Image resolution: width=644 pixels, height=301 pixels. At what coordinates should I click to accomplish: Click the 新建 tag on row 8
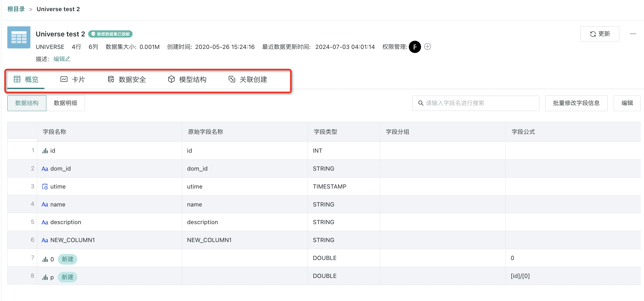tap(68, 277)
